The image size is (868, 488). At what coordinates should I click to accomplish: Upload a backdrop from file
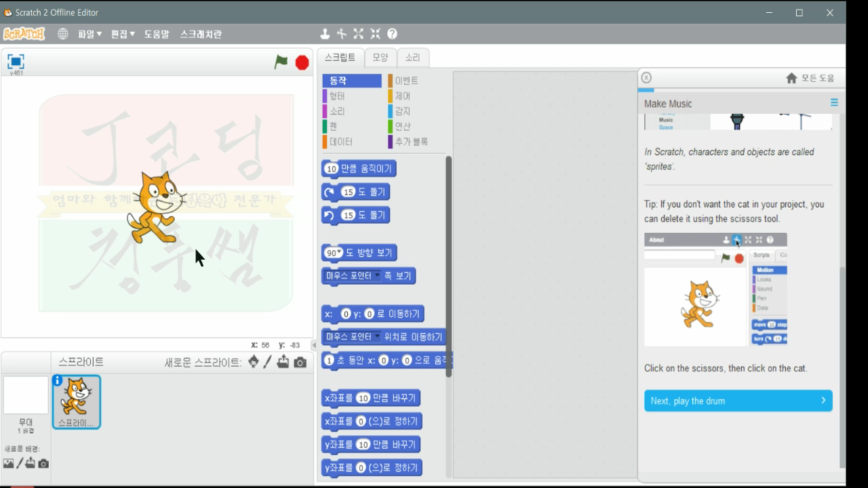[31, 464]
